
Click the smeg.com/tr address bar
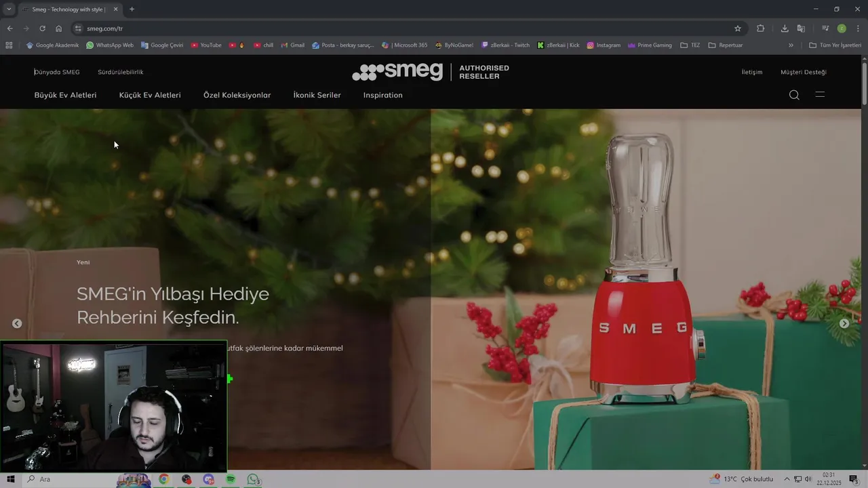(x=407, y=28)
